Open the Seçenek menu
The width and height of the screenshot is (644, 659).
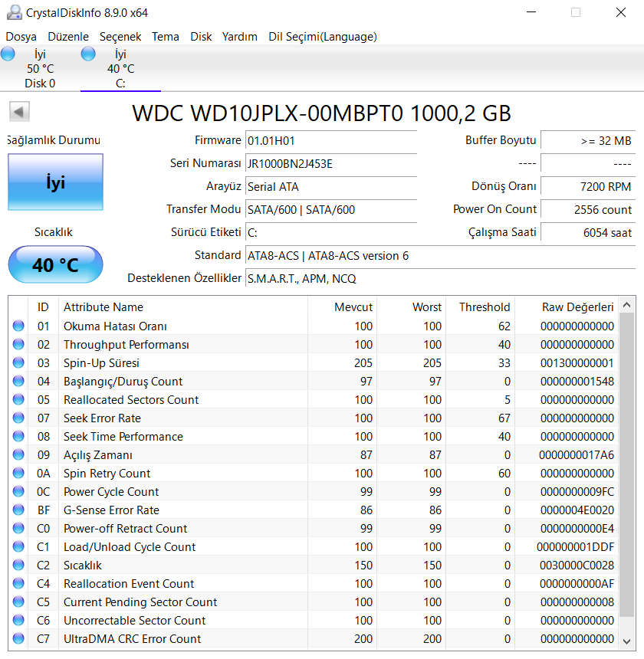pyautogui.click(x=120, y=37)
